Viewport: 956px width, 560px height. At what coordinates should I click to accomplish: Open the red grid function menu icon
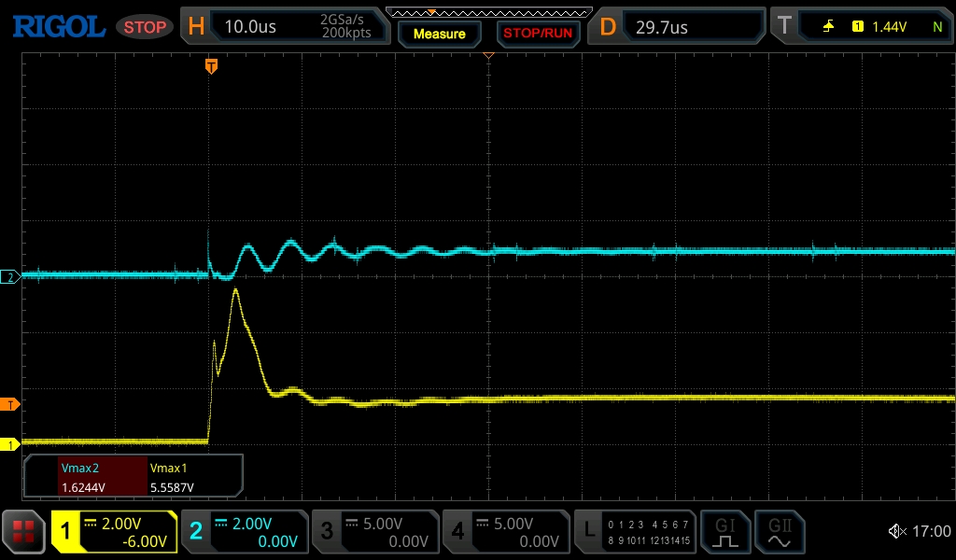pos(23,532)
